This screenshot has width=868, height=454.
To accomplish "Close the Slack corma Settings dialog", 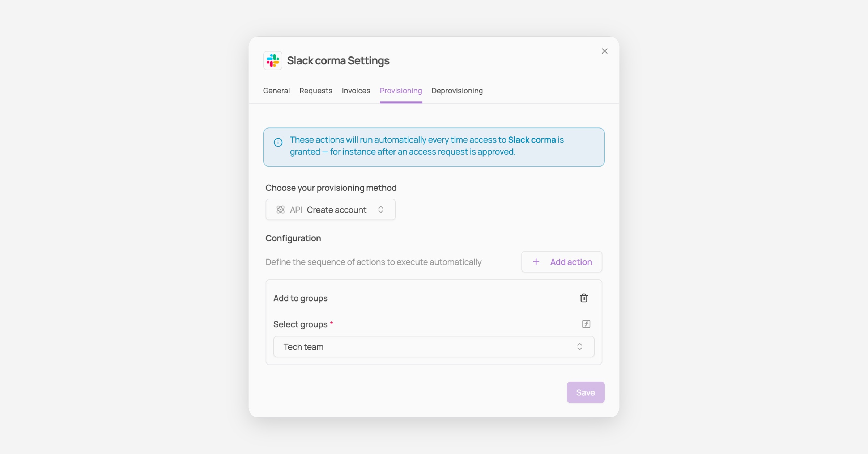I will tap(604, 51).
